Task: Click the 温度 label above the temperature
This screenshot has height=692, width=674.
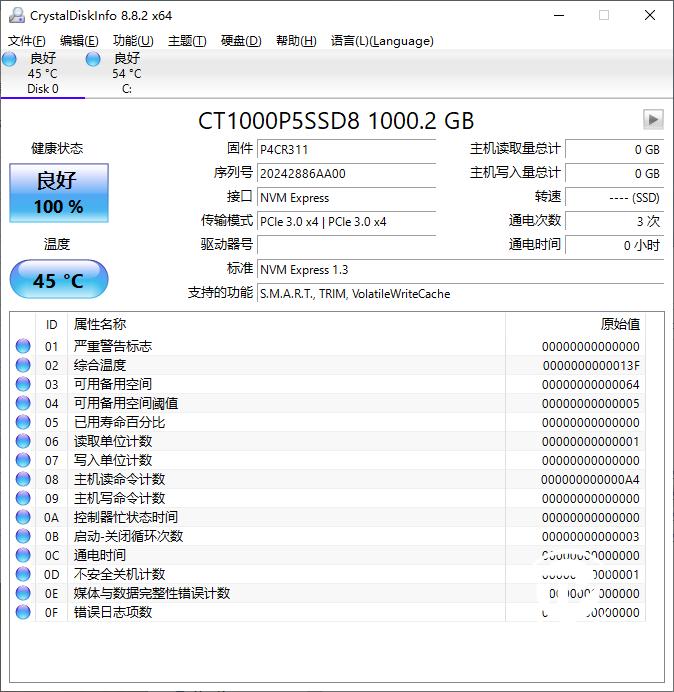Action: [57, 244]
